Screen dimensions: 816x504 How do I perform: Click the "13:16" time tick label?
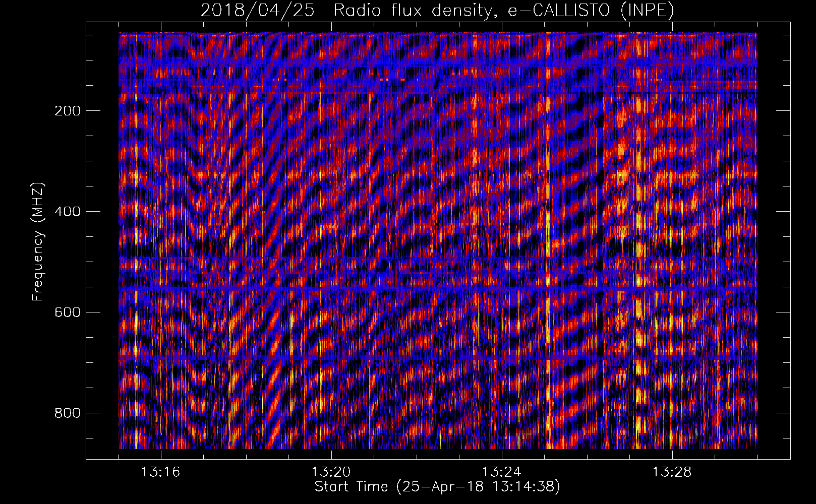[160, 472]
